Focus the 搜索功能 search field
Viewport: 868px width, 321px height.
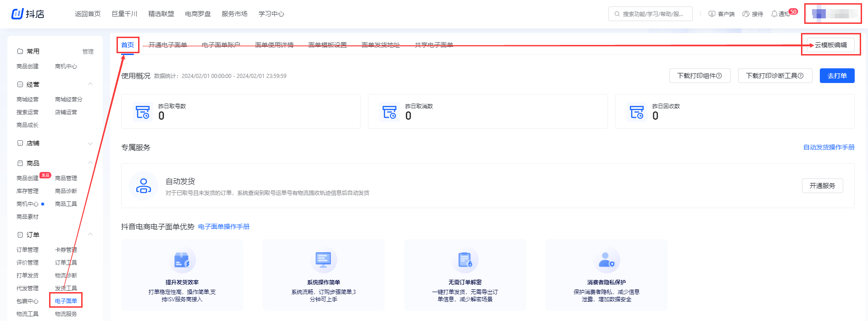(x=651, y=14)
